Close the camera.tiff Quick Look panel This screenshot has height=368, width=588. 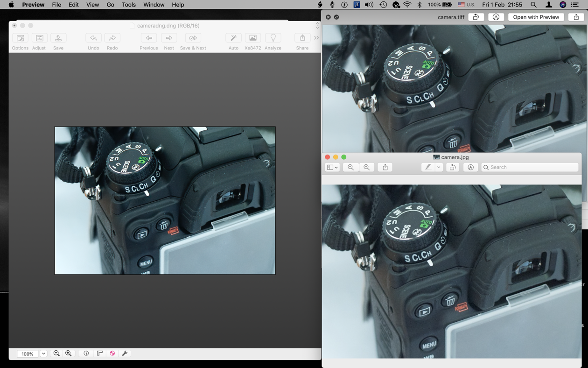[x=328, y=17]
